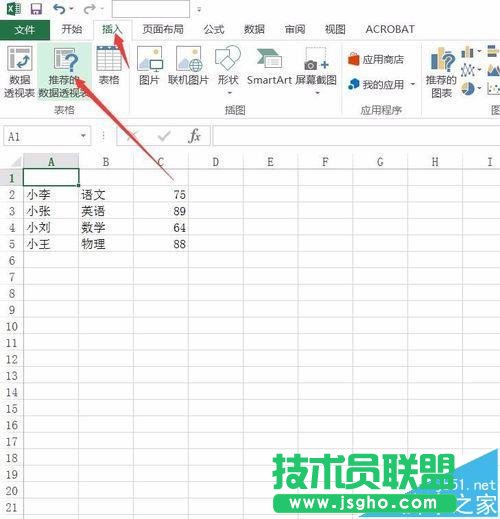Click the Excel application icon

pyautogui.click(x=14, y=9)
